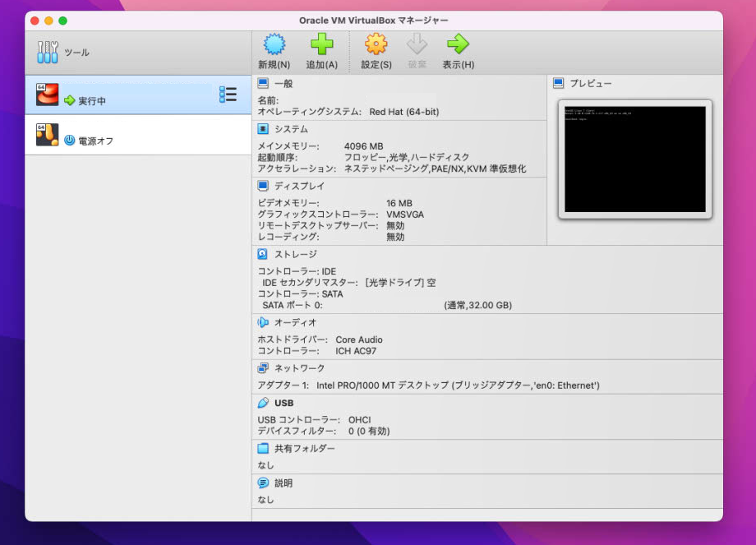756x545 pixels.
Task: Click the green zoom window button
Action: pos(62,21)
